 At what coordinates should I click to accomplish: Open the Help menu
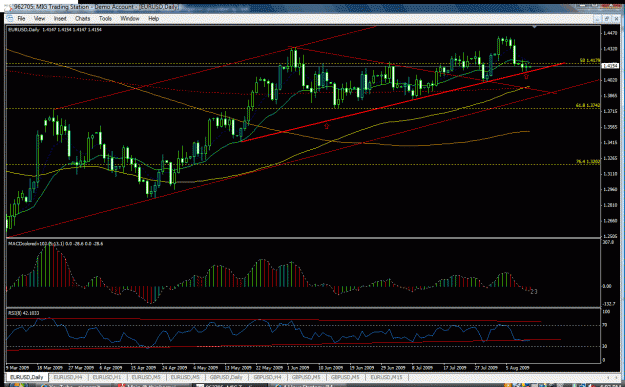click(x=153, y=18)
